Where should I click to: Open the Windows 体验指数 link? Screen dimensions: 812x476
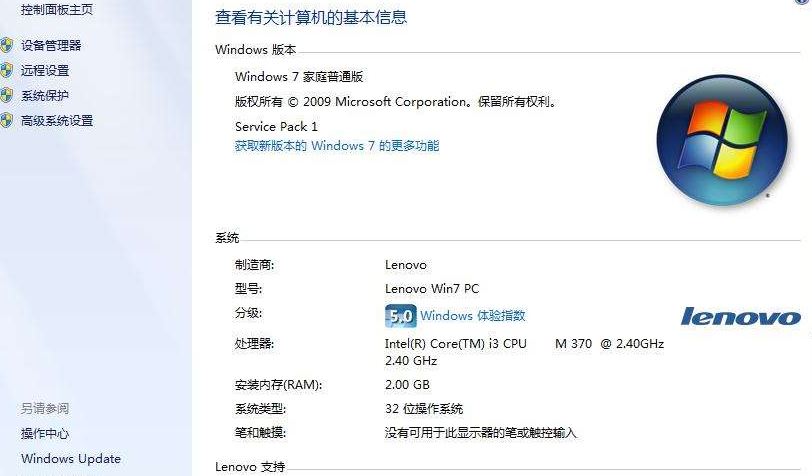click(473, 315)
